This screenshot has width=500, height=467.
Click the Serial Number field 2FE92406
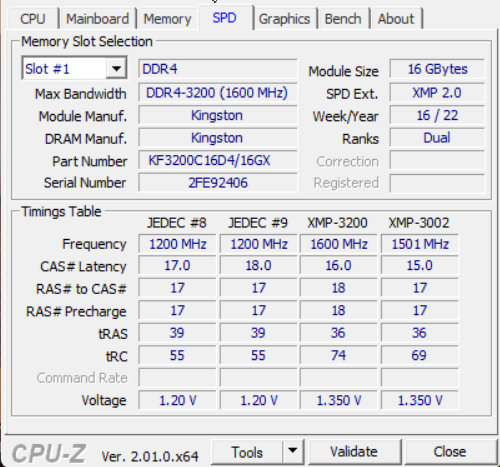[x=217, y=183]
